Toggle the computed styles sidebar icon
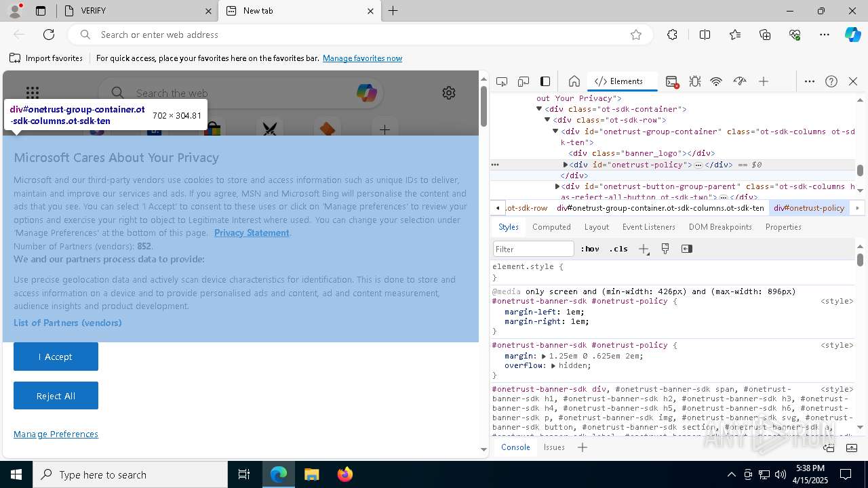Viewport: 868px width, 488px height. coord(687,249)
